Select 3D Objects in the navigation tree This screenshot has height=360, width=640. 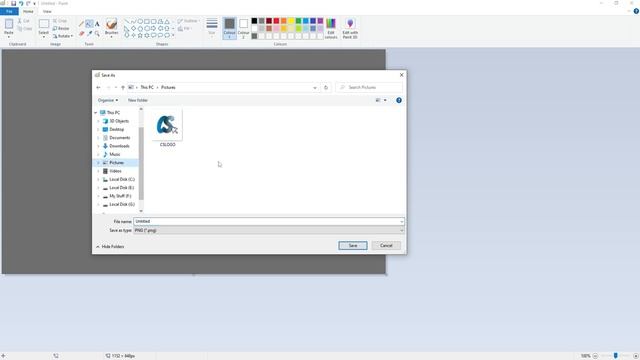tap(119, 121)
